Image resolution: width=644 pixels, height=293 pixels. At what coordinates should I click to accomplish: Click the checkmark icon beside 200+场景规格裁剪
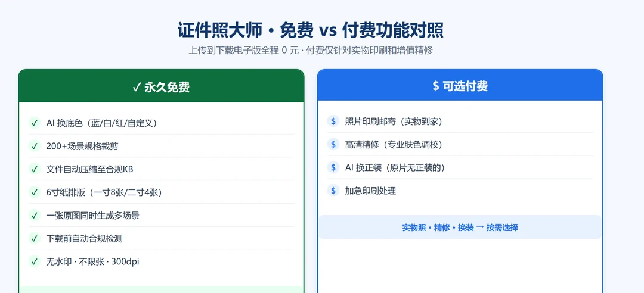pos(35,146)
